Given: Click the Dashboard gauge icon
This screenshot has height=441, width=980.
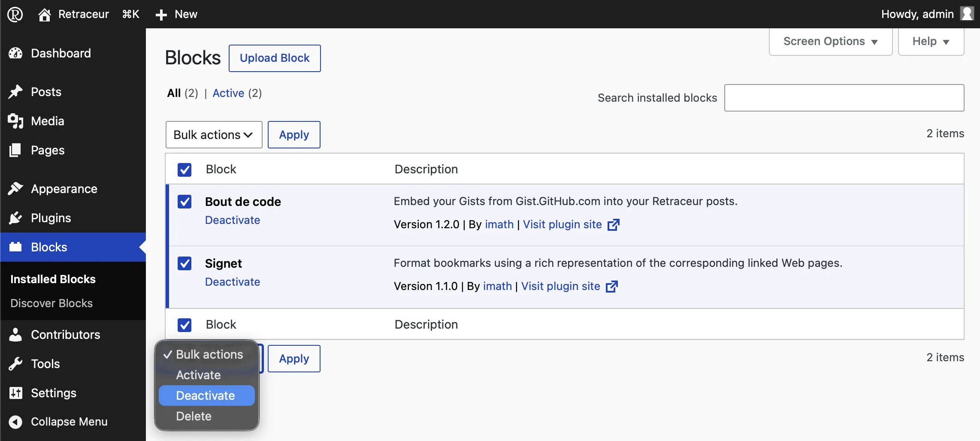Looking at the screenshot, I should pyautogui.click(x=15, y=53).
